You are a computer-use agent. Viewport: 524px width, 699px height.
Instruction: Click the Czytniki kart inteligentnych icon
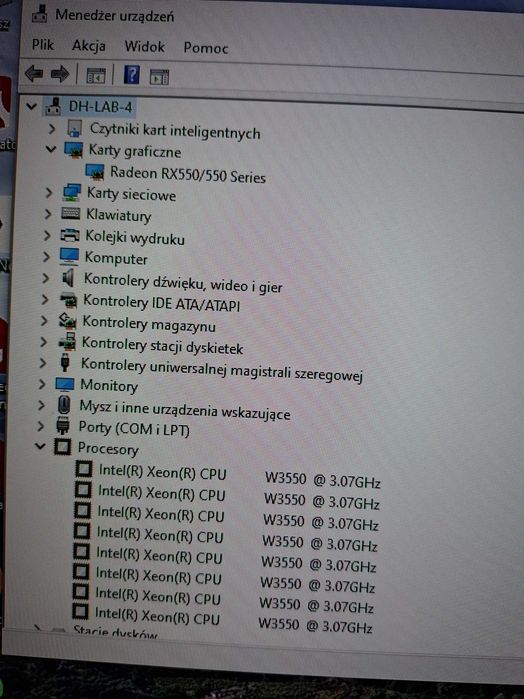click(74, 128)
